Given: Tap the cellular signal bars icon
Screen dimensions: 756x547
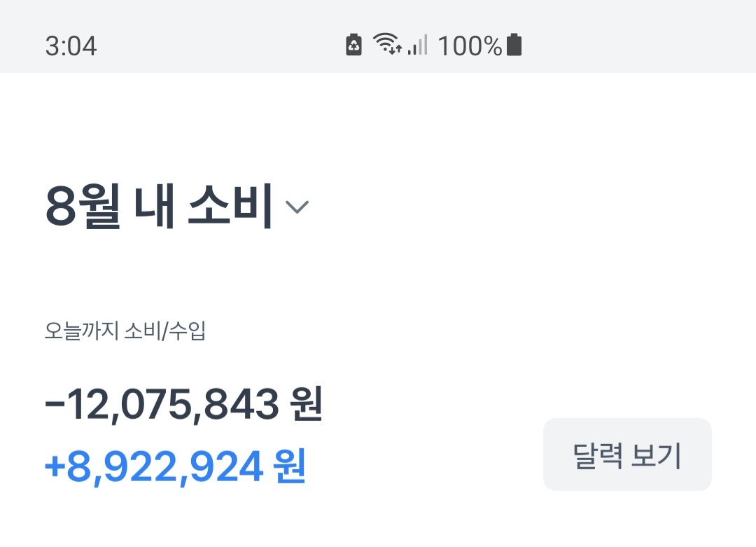Looking at the screenshot, I should tap(417, 45).
